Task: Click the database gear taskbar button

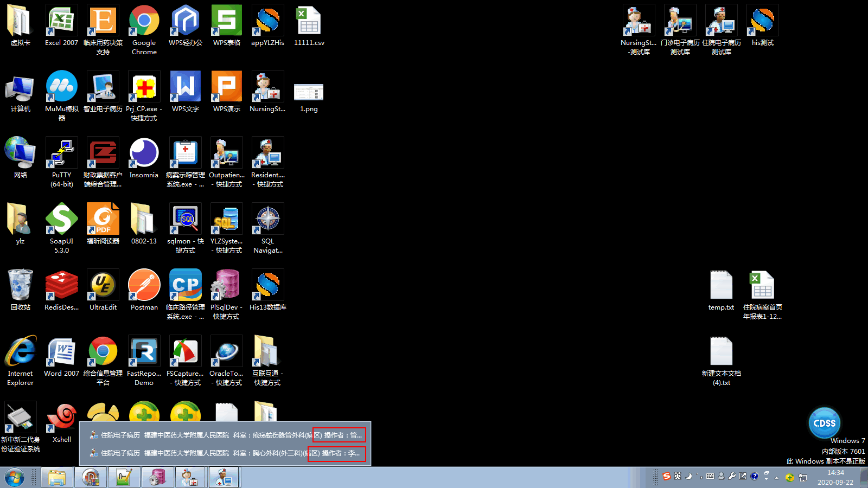Action: [157, 478]
